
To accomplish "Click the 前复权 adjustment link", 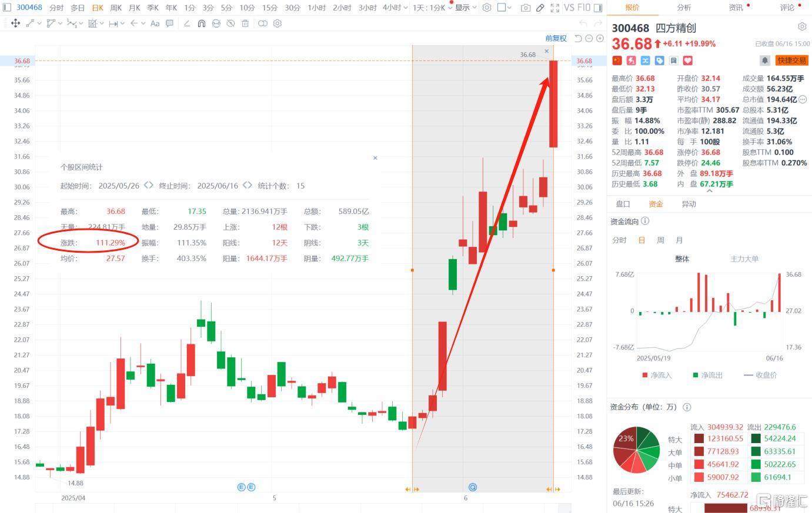I will pos(556,38).
